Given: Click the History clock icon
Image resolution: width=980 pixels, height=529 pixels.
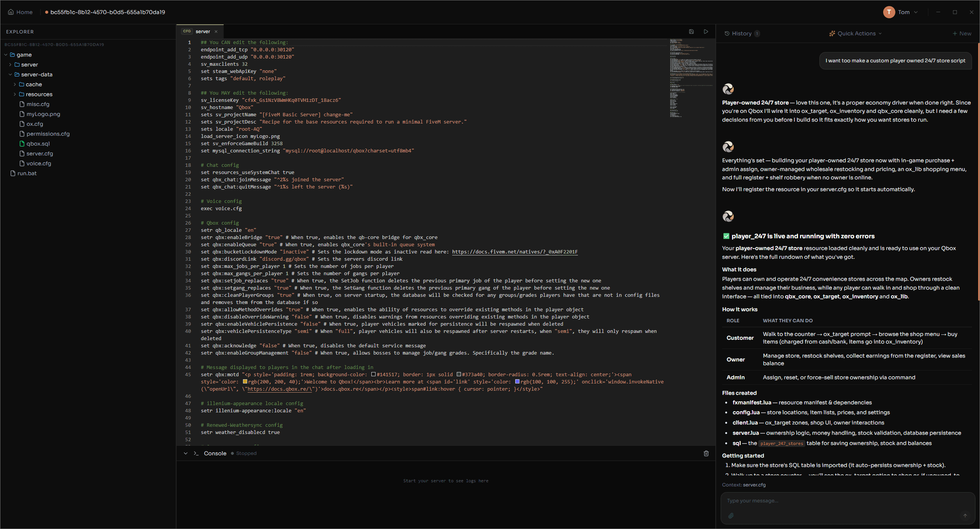Looking at the screenshot, I should pos(727,33).
